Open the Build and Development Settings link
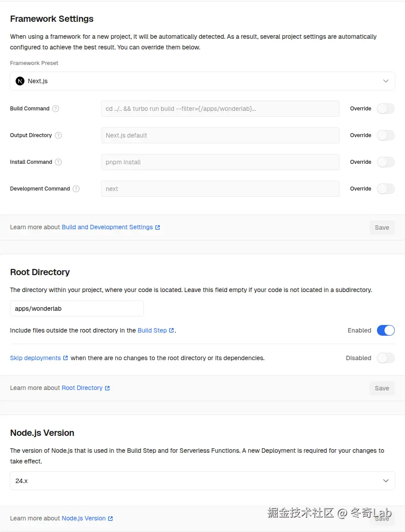The height and width of the screenshot is (532, 405). 108,227
